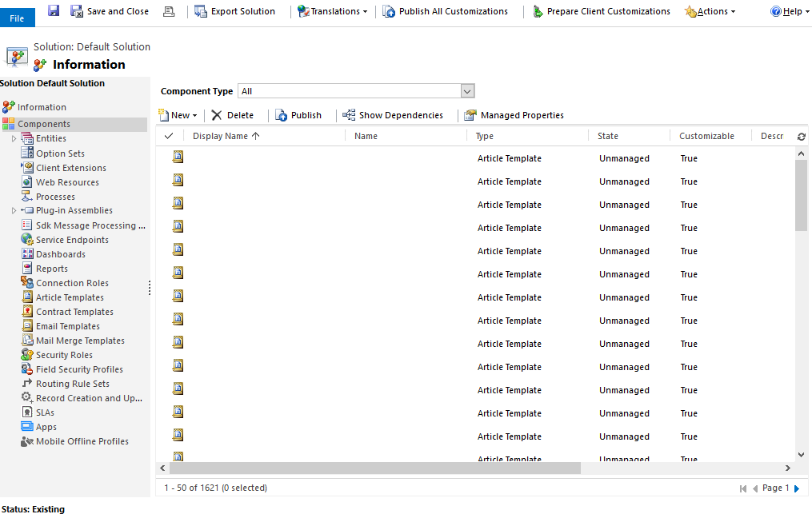Image resolution: width=812 pixels, height=514 pixels.
Task: Select Web Resources in the sidebar
Action: coord(67,182)
